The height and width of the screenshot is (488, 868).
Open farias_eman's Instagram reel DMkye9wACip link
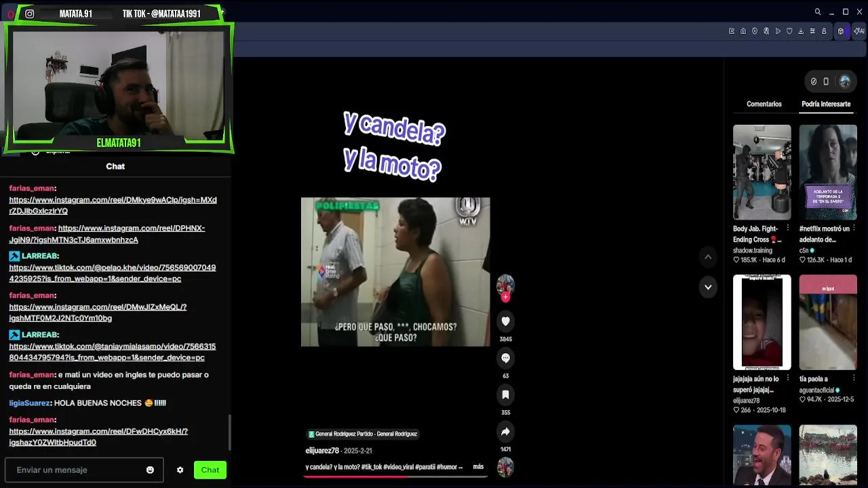[x=113, y=205]
